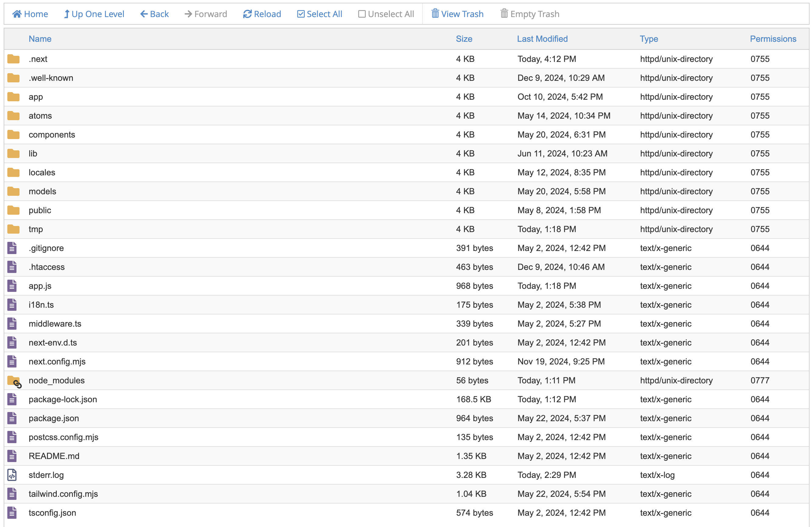Select the public folder icon
812x527 pixels.
tap(13, 210)
